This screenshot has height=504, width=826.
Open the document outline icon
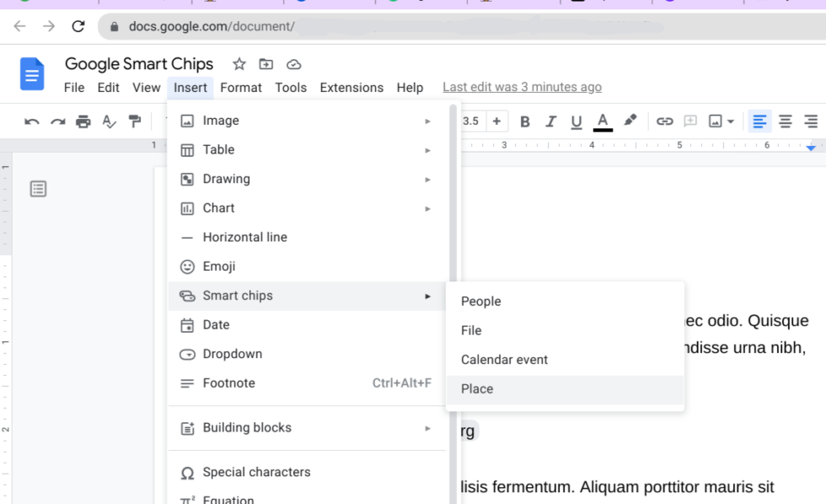pos(38,189)
